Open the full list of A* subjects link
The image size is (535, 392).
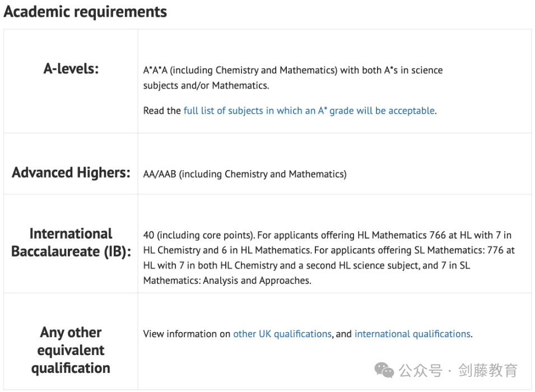click(x=309, y=111)
